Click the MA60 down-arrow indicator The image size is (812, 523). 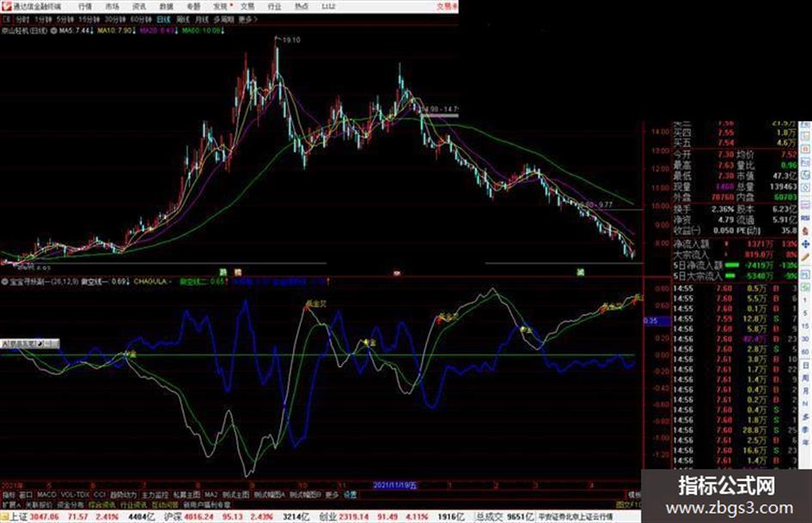(x=223, y=31)
